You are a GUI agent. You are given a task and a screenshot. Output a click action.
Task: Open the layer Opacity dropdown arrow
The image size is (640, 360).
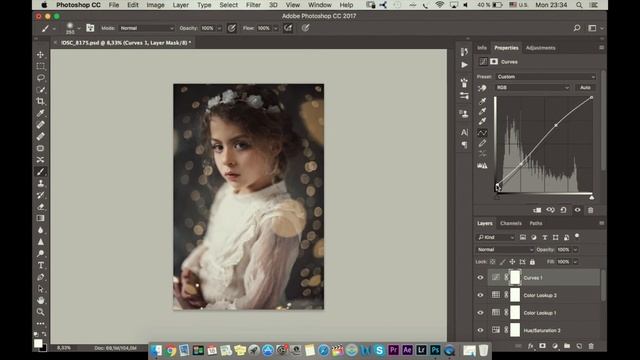tap(576, 249)
